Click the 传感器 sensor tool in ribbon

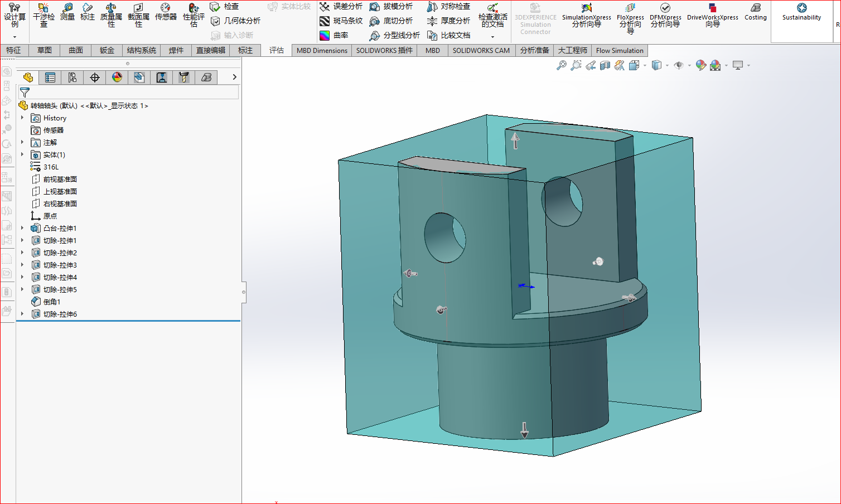point(166,12)
